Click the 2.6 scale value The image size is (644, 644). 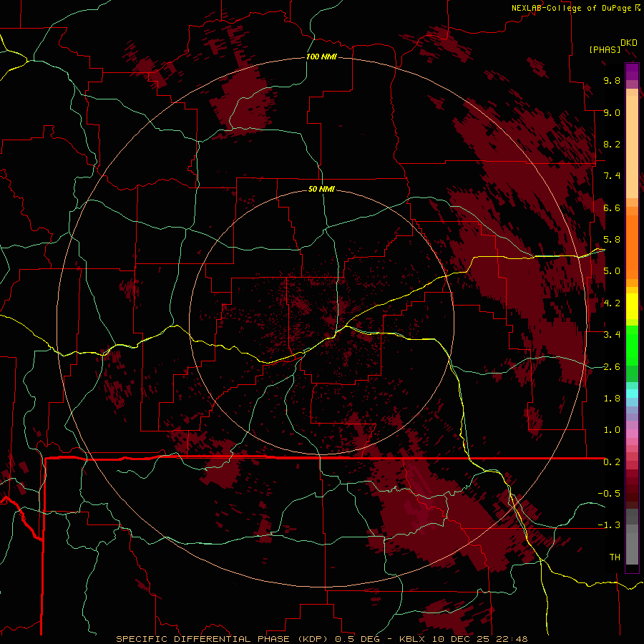(612, 367)
